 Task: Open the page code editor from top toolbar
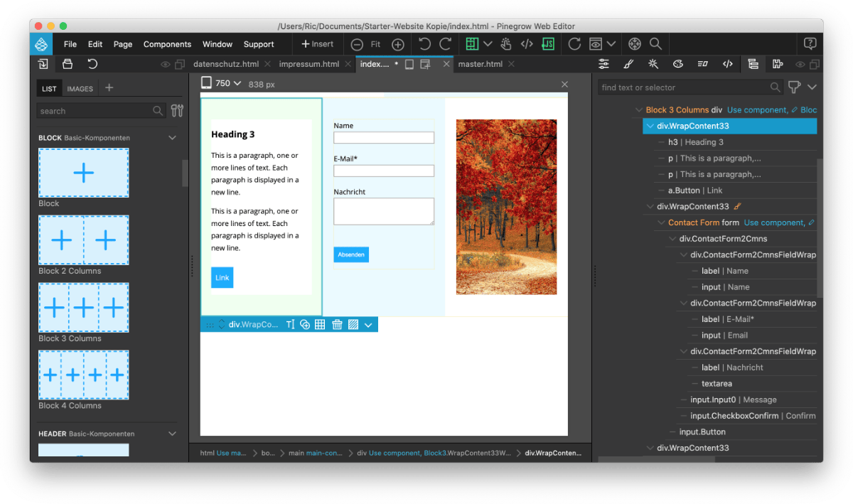(527, 44)
